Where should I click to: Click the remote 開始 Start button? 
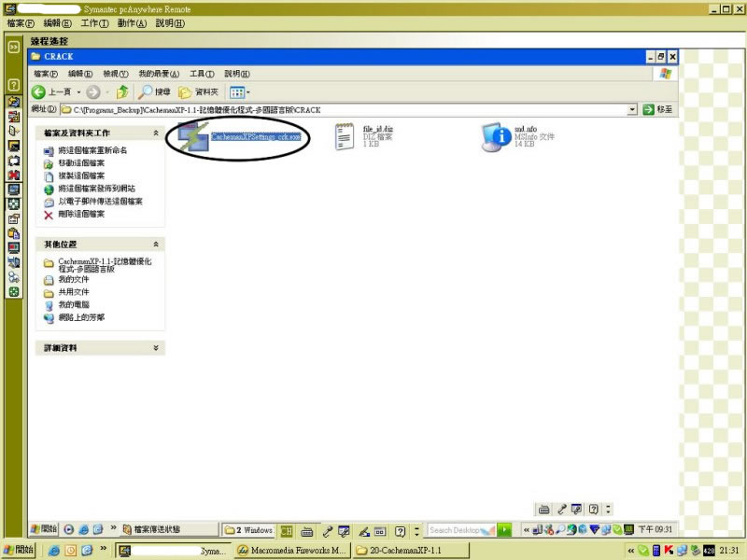click(x=43, y=529)
